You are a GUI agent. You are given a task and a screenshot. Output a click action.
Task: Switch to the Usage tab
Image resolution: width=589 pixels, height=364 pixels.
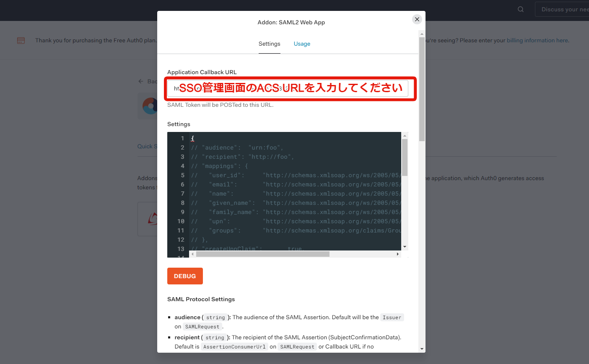pyautogui.click(x=302, y=44)
